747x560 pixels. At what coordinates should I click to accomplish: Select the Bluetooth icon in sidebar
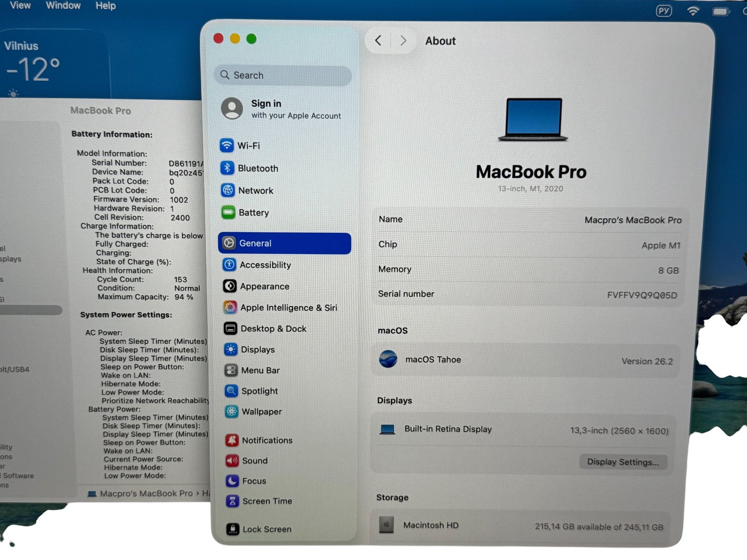pyautogui.click(x=227, y=168)
